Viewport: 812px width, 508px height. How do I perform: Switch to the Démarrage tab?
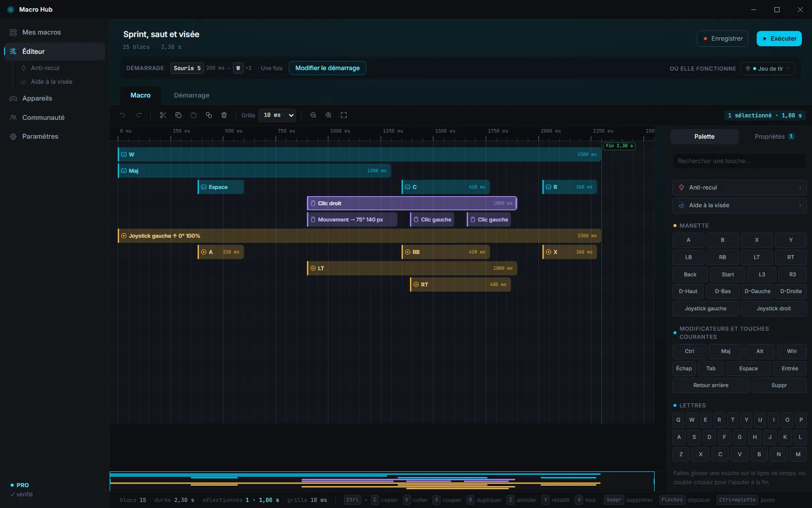click(x=191, y=96)
